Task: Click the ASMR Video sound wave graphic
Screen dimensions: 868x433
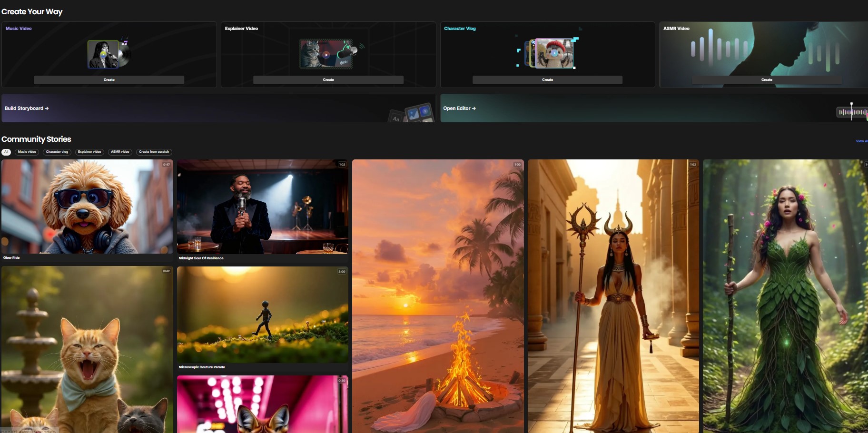Action: tap(719, 48)
